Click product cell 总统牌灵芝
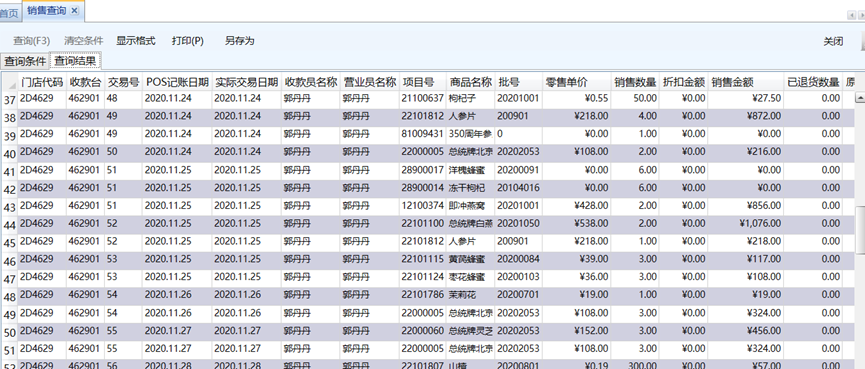Image resolution: width=865 pixels, height=369 pixels. coord(470,331)
